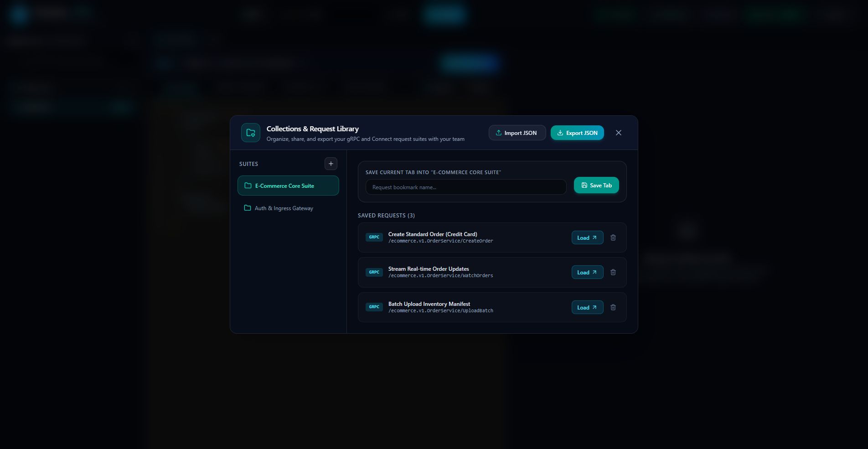Click the "SUITES" heading
The image size is (868, 449).
point(248,164)
